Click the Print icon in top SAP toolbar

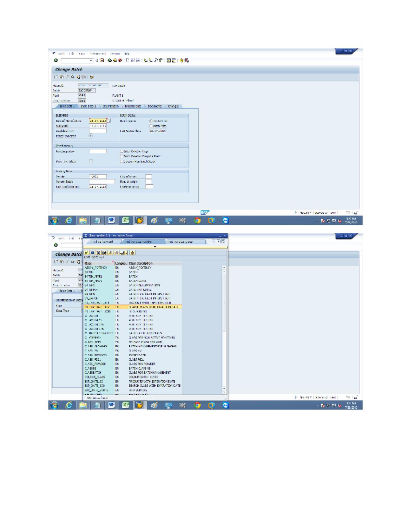(x=127, y=60)
